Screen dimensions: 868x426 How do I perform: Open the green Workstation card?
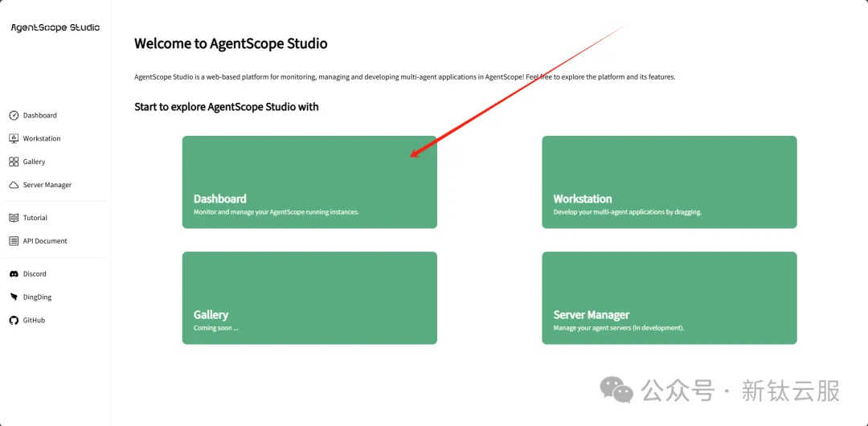[x=669, y=182]
